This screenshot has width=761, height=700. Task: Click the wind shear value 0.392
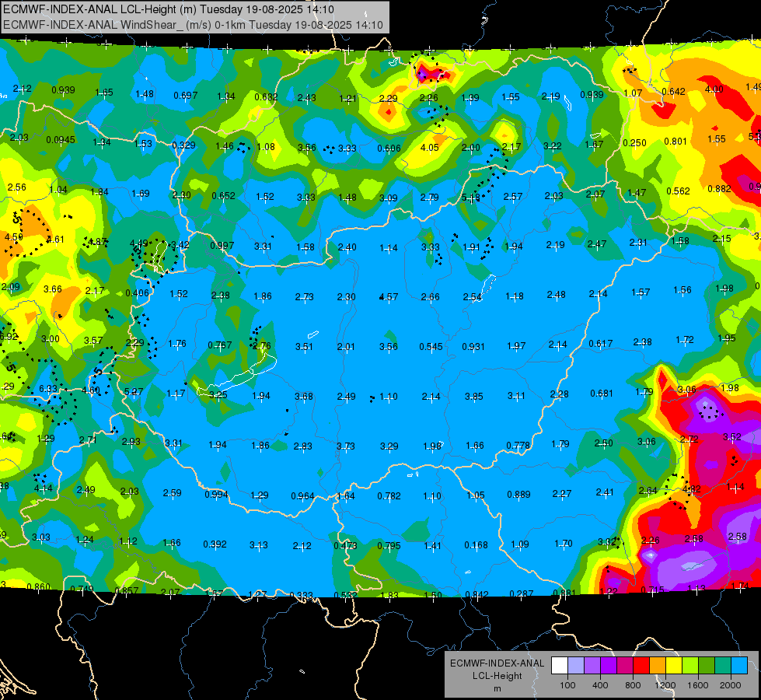215,544
